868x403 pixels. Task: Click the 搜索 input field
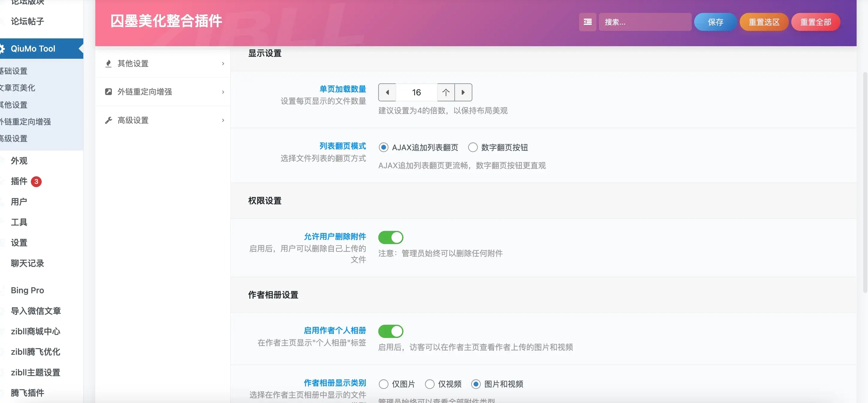(x=644, y=22)
